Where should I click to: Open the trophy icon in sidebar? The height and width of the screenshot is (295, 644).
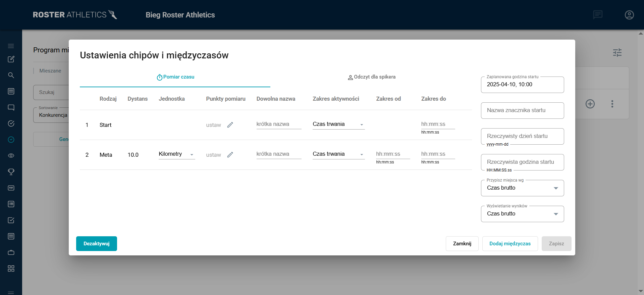(11, 172)
